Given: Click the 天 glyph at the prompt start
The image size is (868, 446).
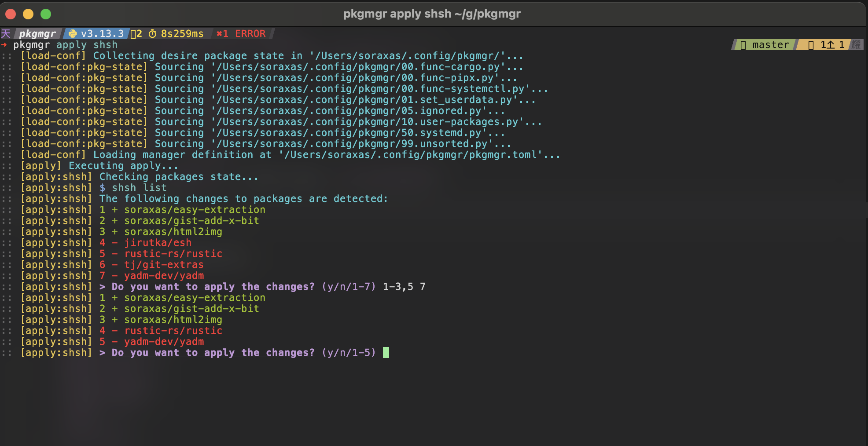Looking at the screenshot, I should (6, 34).
